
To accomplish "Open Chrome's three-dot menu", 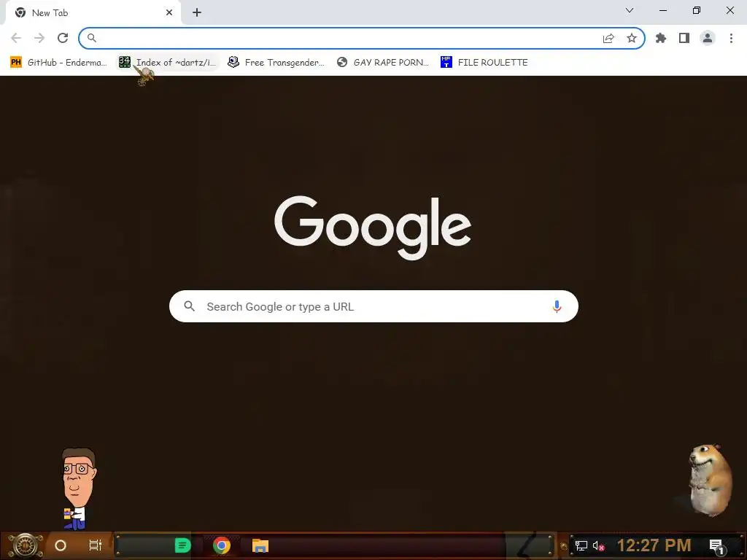I will tap(731, 38).
